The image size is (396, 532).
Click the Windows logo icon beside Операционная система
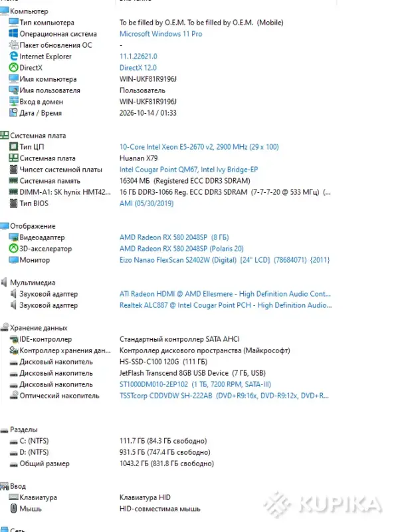pos(13,34)
